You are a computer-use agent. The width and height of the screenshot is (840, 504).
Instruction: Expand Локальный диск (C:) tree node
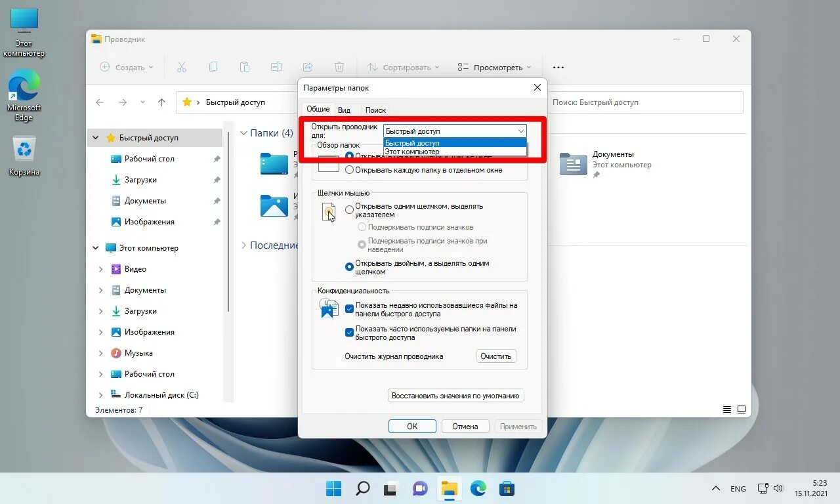click(100, 395)
